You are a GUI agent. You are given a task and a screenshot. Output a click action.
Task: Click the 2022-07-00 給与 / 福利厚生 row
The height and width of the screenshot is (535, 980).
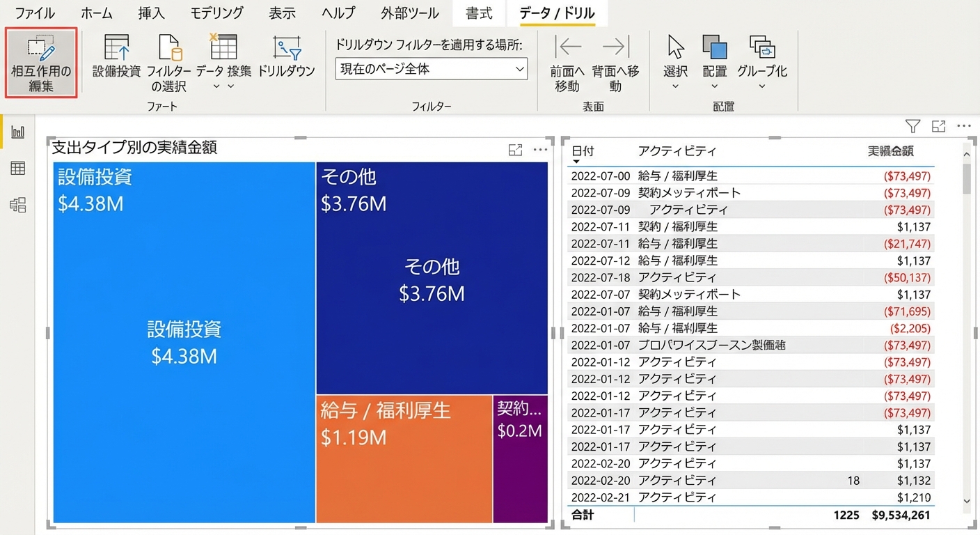click(750, 176)
